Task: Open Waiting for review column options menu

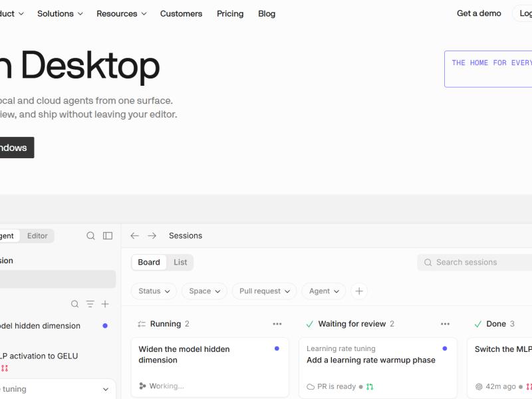Action: click(445, 324)
